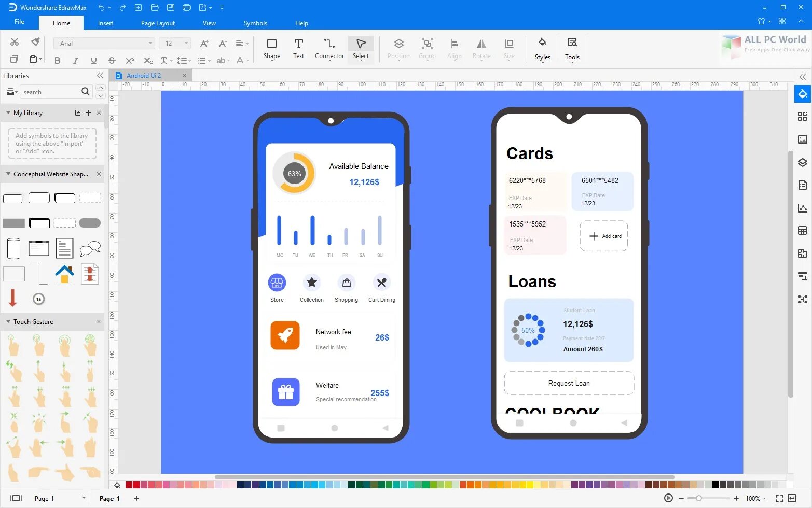
Task: Open the Rotate options
Action: [481, 49]
